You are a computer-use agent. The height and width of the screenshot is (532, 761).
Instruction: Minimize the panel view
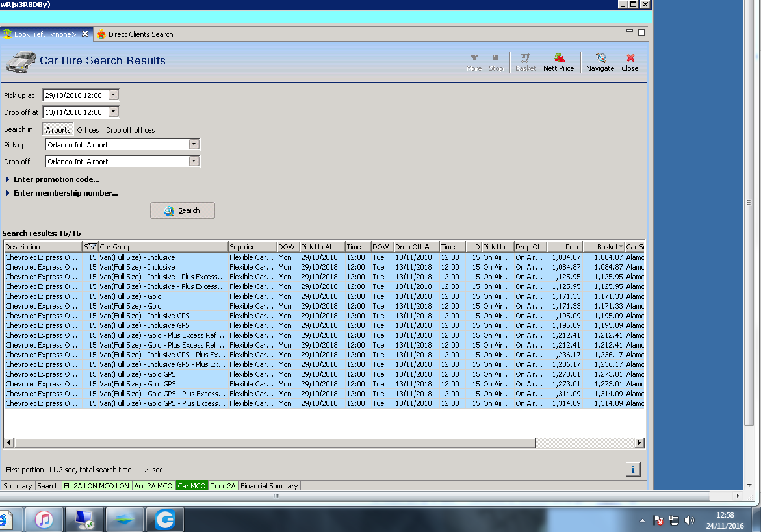pyautogui.click(x=630, y=32)
